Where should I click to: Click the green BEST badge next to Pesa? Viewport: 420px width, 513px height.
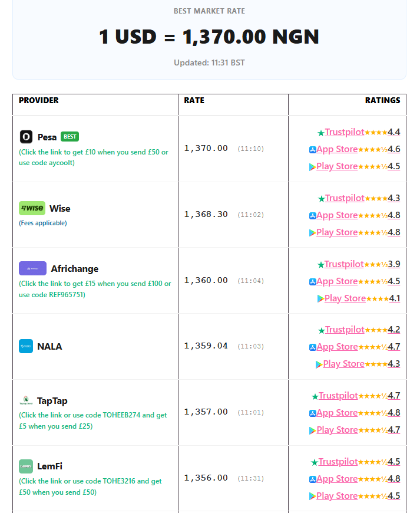pos(70,136)
